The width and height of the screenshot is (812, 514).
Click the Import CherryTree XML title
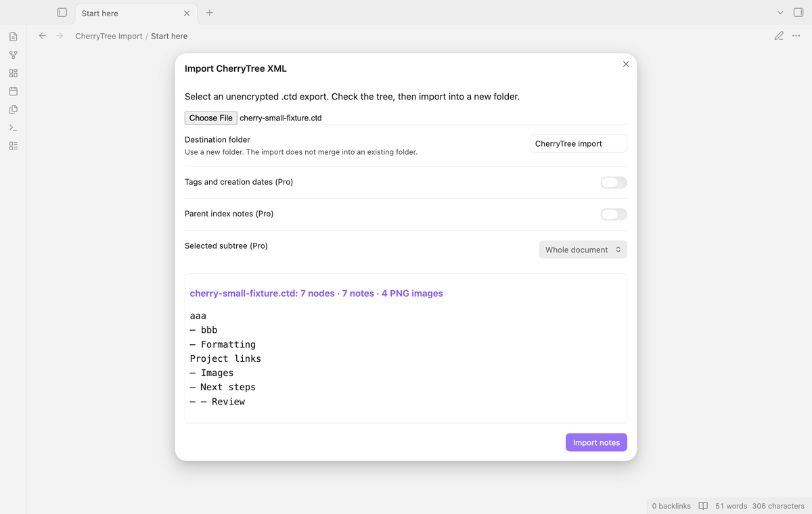235,68
